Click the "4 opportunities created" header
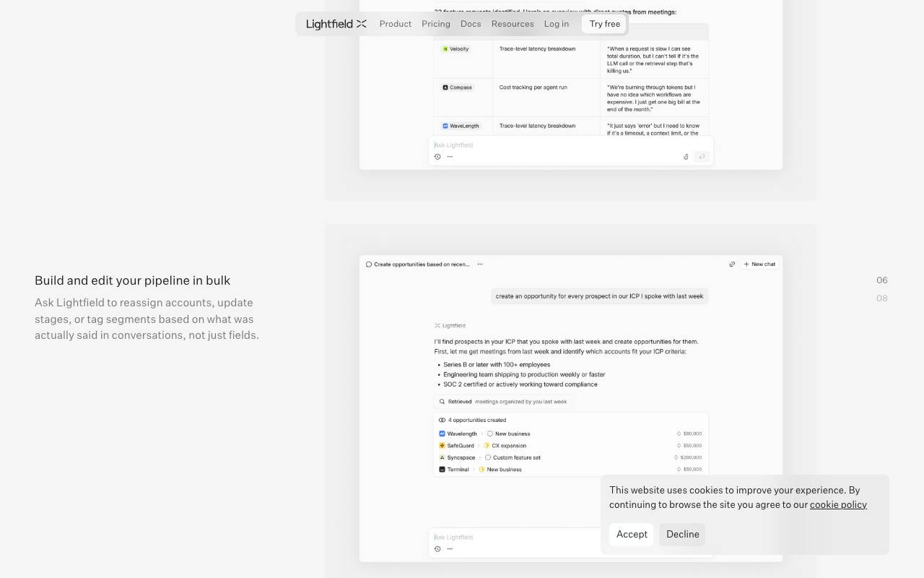This screenshot has width=924, height=578. tap(473, 420)
